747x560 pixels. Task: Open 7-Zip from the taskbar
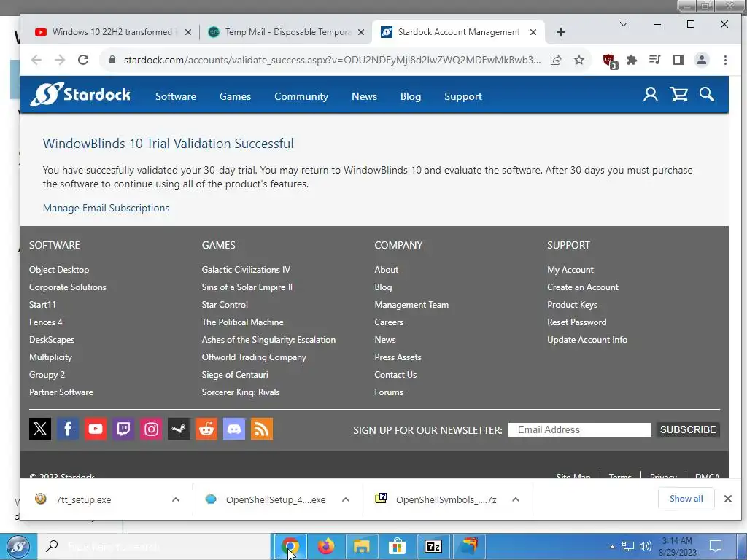[x=433, y=546]
